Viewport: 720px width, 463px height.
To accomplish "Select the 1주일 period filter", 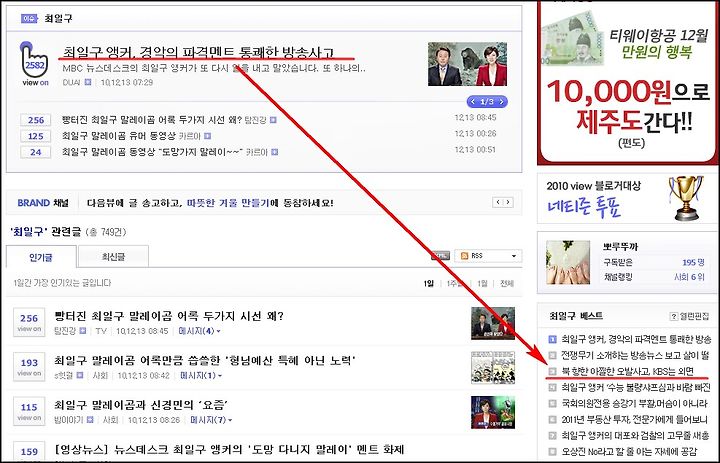I will 455,283.
